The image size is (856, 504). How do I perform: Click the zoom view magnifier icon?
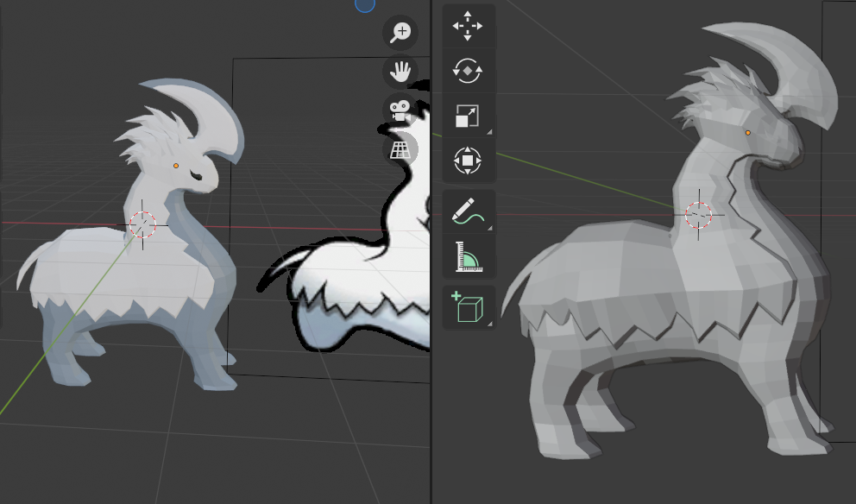(400, 33)
